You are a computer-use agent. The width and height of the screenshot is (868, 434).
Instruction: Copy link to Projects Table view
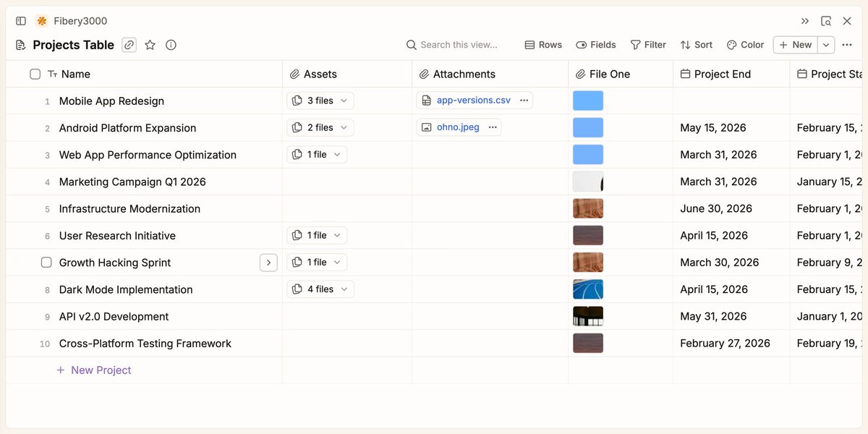(129, 45)
